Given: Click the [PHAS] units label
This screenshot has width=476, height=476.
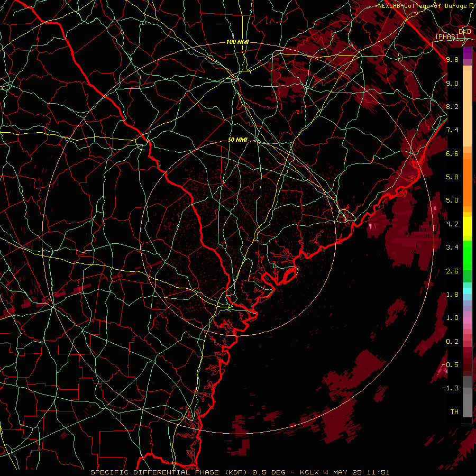Looking at the screenshot, I should tap(447, 36).
